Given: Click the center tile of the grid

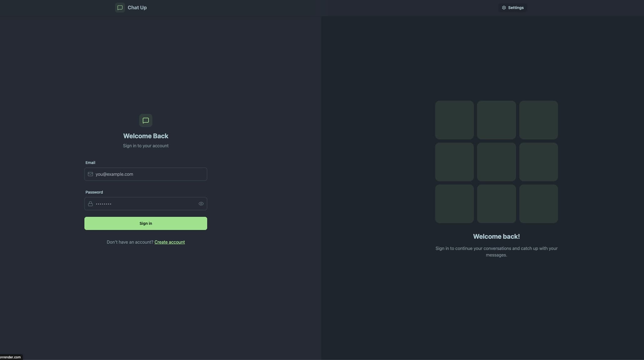Looking at the screenshot, I should coord(496,162).
